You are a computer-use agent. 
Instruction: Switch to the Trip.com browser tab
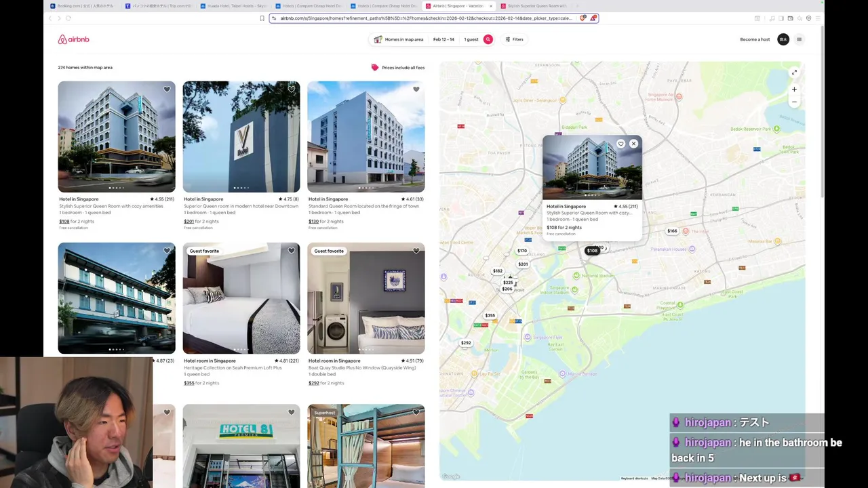[x=159, y=6]
